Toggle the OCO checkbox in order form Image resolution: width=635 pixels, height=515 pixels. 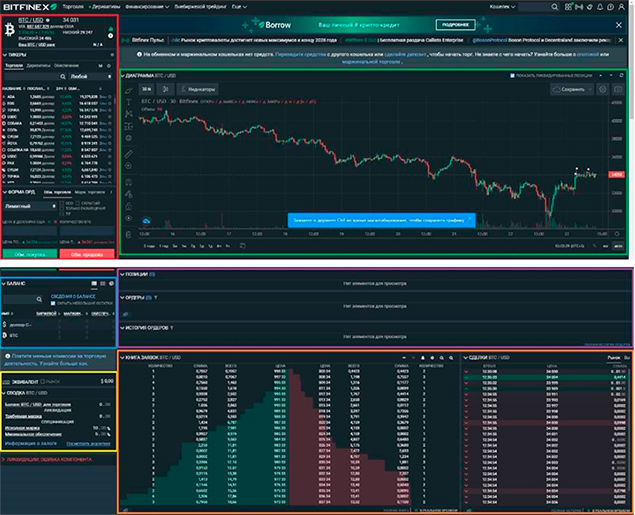point(62,203)
